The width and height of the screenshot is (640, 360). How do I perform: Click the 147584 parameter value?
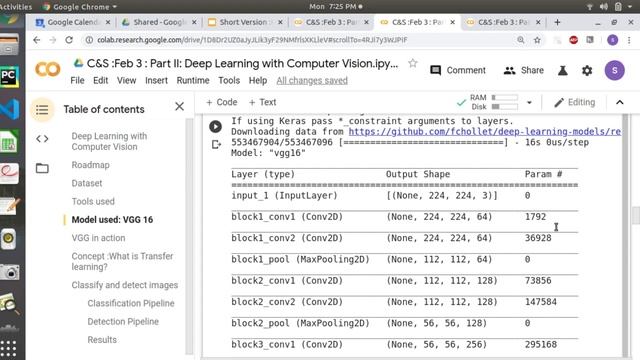[x=541, y=302]
